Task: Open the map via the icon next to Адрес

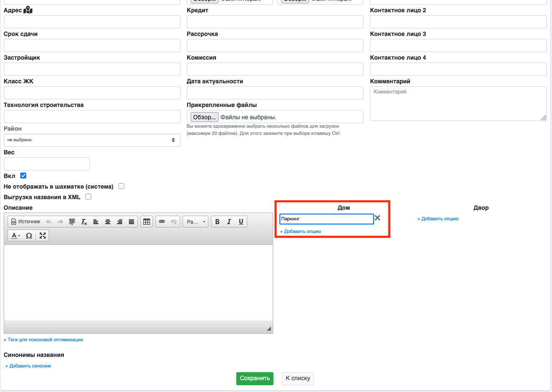Action: [28, 10]
